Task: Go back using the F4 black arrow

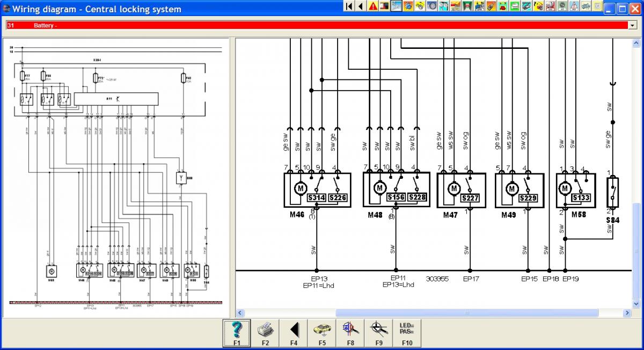Action: 294,333
